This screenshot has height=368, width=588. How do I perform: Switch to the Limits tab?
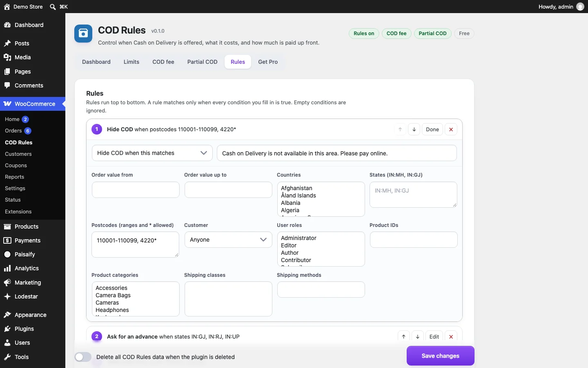pos(131,62)
